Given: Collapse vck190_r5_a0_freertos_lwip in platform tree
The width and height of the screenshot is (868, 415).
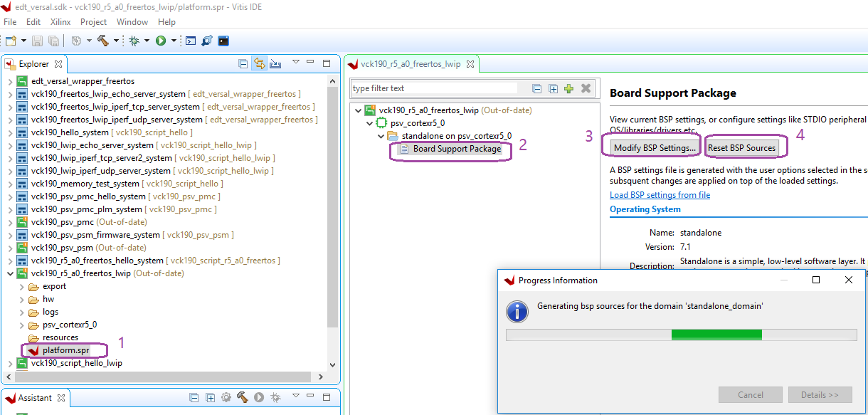Looking at the screenshot, I should point(358,110).
